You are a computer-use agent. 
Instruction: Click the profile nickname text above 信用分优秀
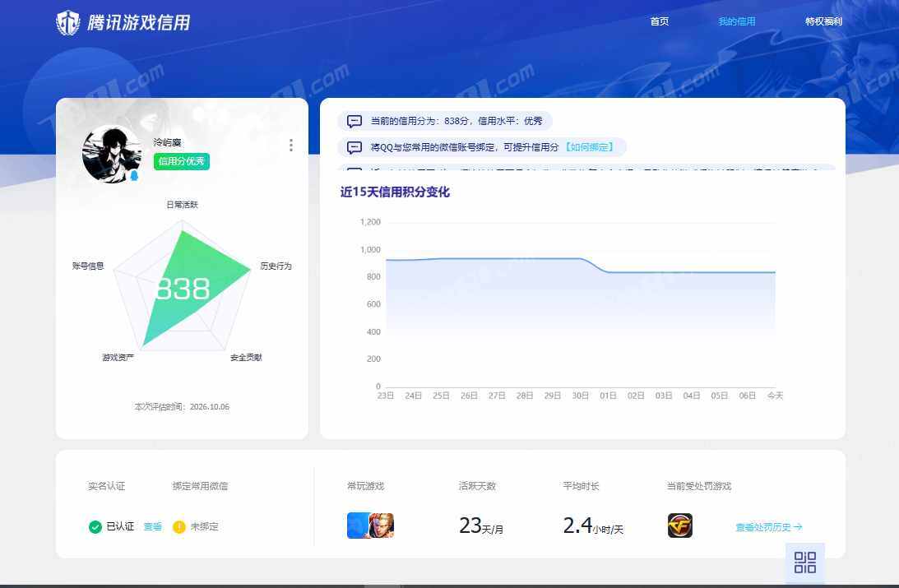pyautogui.click(x=168, y=142)
